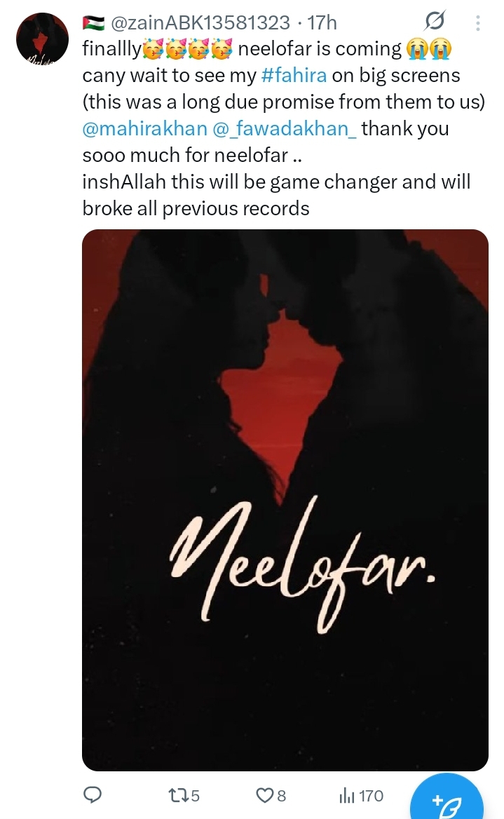Image resolution: width=504 pixels, height=819 pixels.
Task: Click the retweet arrows icon
Action: click(x=176, y=795)
